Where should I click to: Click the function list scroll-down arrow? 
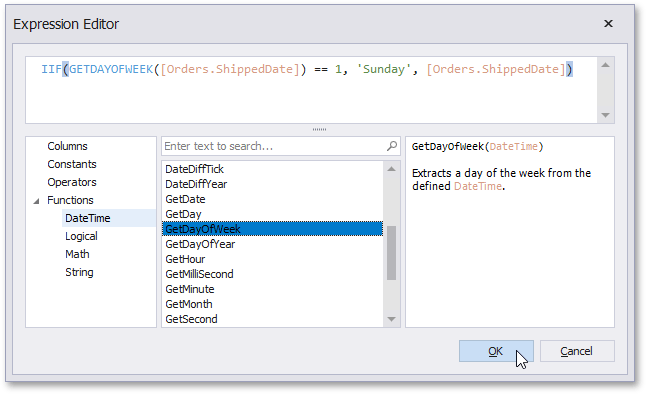click(391, 319)
